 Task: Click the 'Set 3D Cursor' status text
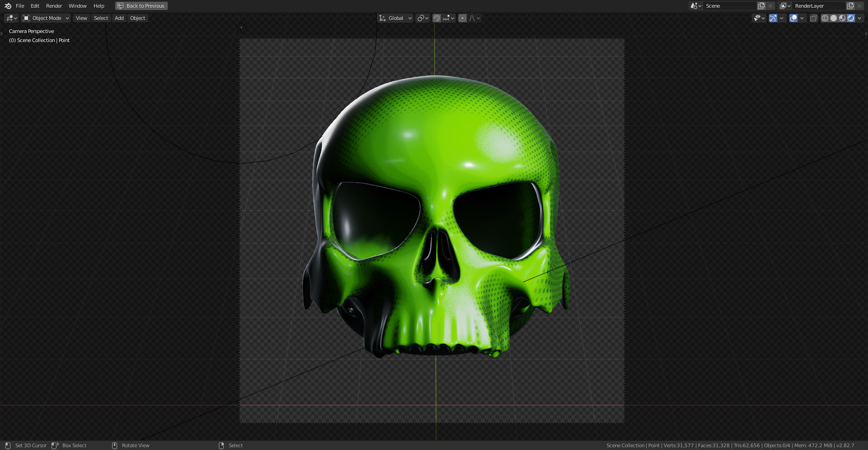pos(31,445)
